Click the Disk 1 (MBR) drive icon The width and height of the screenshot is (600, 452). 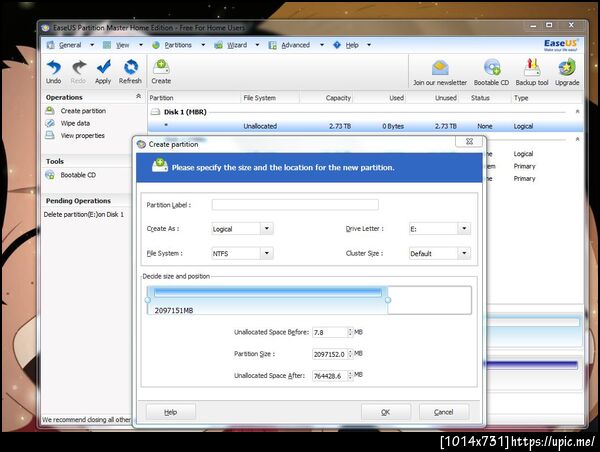155,112
